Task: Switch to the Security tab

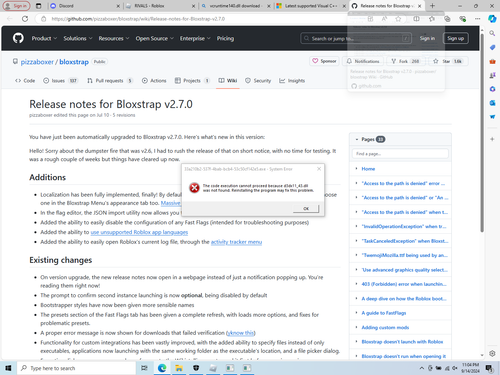Action: [x=258, y=81]
